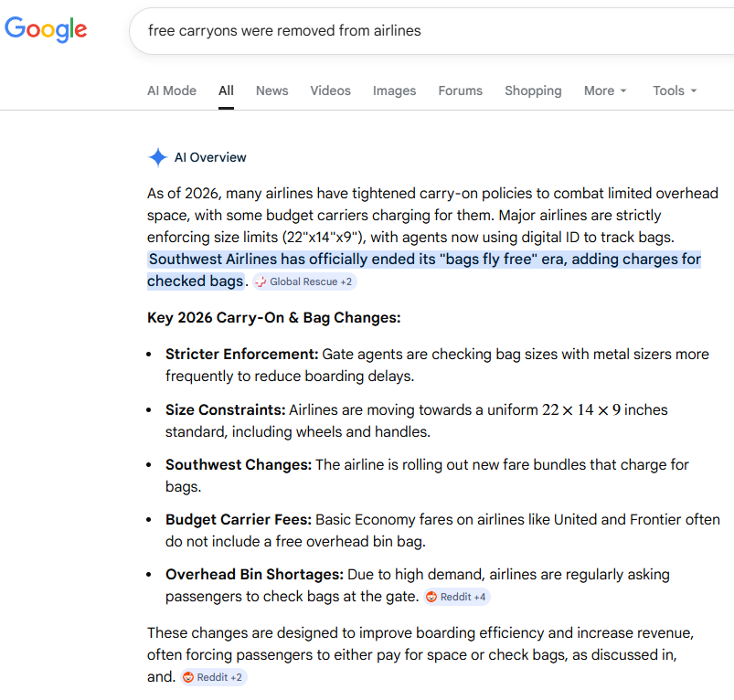Open the Reddit +2 source chip
The width and height of the screenshot is (734, 700).
pos(214,677)
